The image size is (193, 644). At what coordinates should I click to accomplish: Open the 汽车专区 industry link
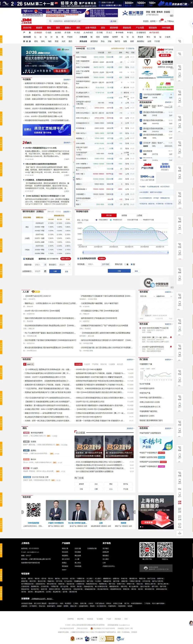[x=154, y=33]
